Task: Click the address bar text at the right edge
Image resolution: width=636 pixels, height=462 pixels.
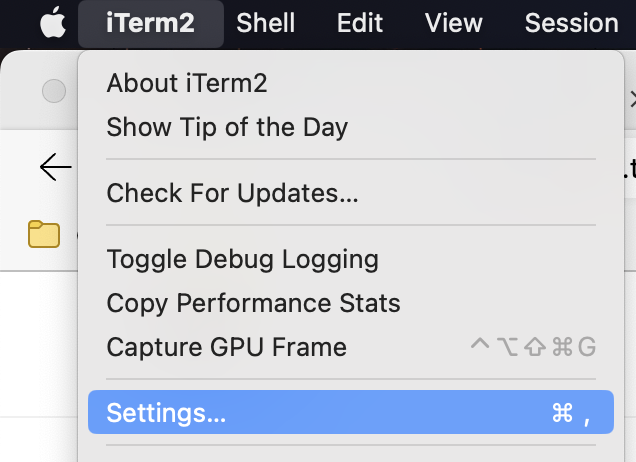Action: (x=630, y=168)
